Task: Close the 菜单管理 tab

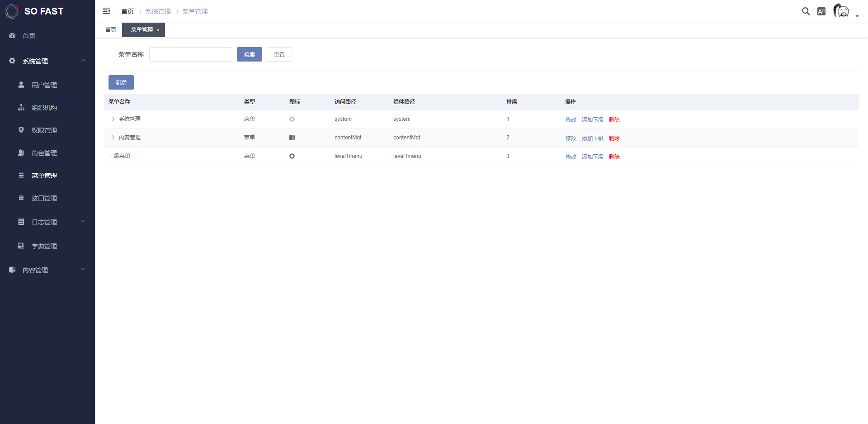Action: [158, 30]
